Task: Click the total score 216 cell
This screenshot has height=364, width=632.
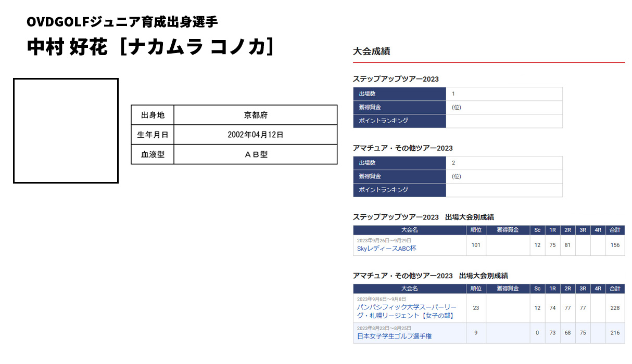Action: click(615, 333)
